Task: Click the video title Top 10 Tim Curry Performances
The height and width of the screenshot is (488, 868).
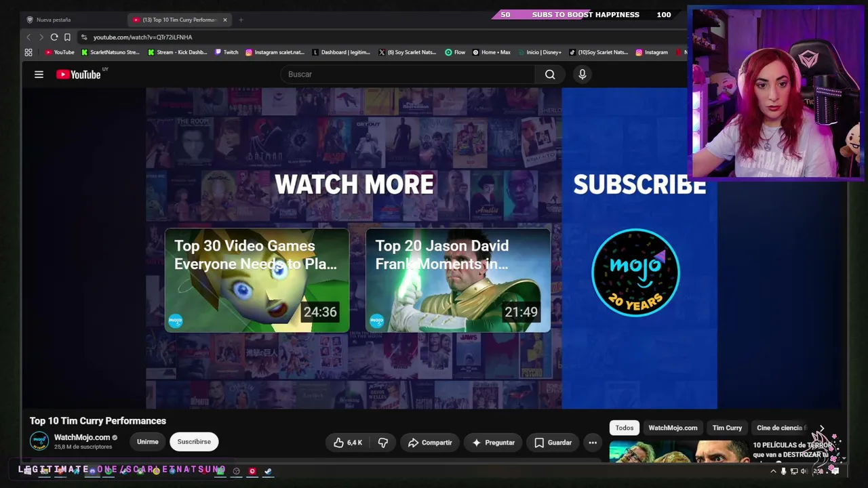Action: point(98,421)
